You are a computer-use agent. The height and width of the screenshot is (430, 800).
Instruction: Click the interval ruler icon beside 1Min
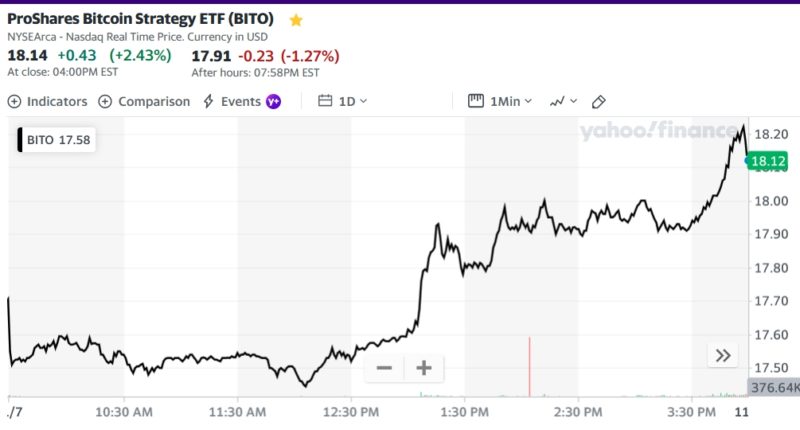[476, 101]
